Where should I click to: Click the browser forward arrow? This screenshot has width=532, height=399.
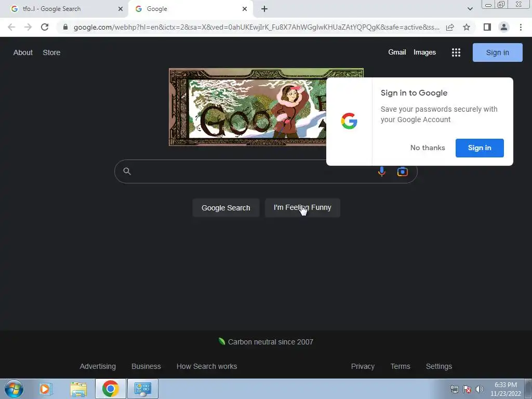point(28,27)
